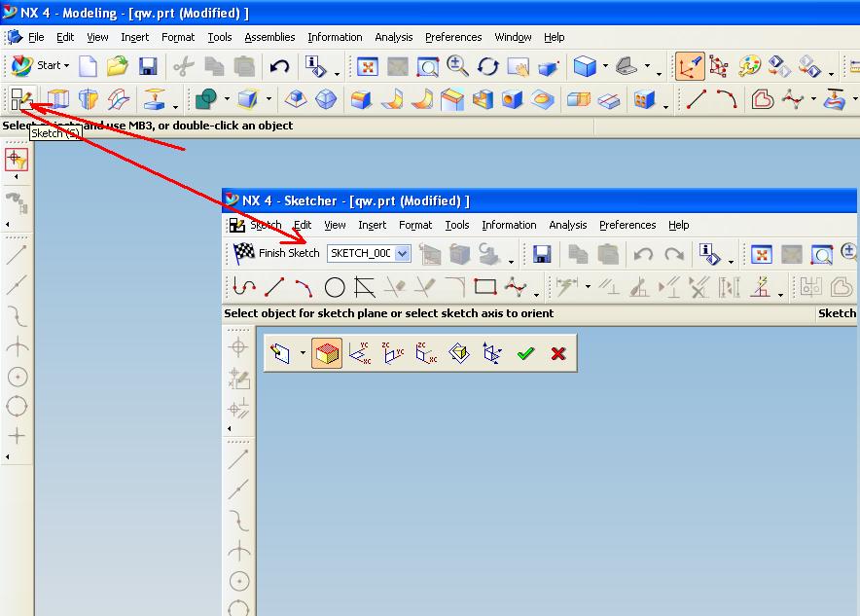Click Datum CSYS icon in sketch dialog bar
Image resolution: width=860 pixels, height=616 pixels.
pos(492,353)
